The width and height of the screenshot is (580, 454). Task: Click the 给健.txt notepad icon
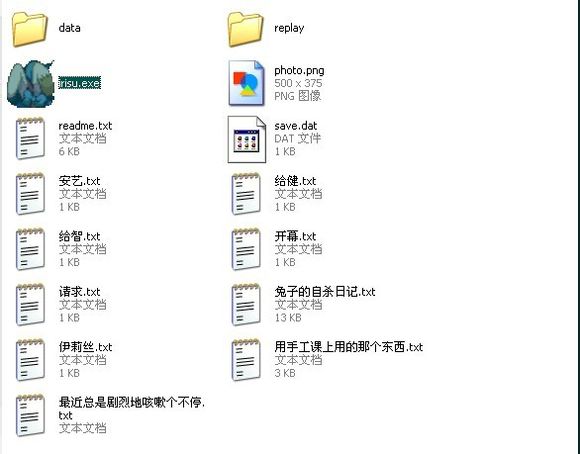pyautogui.click(x=246, y=194)
